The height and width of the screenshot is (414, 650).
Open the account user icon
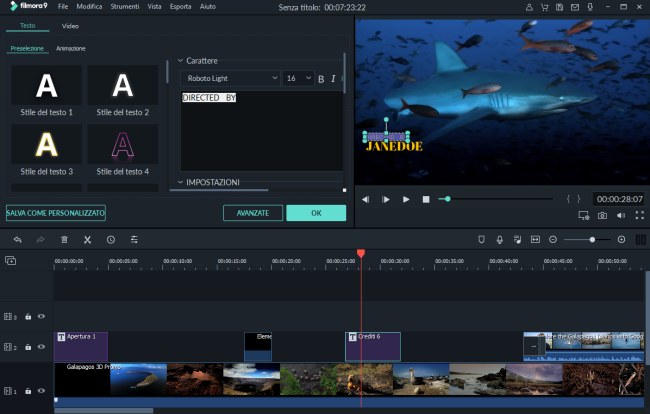click(529, 7)
